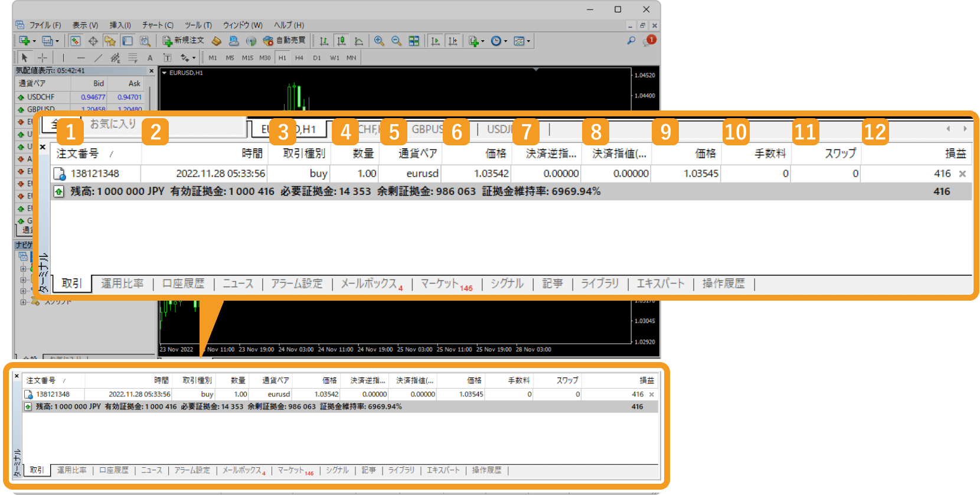The height and width of the screenshot is (495, 980).
Task: Select the text label T tool
Action: click(167, 57)
